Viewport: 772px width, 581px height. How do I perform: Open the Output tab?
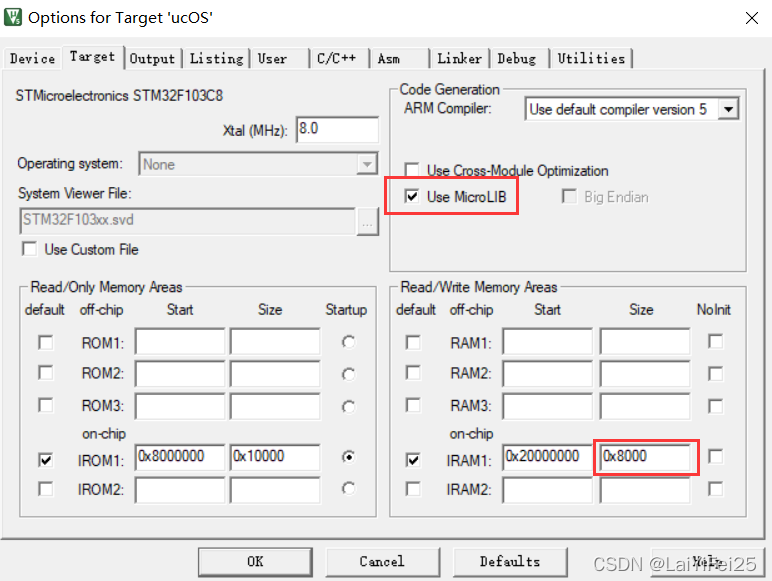[x=152, y=59]
